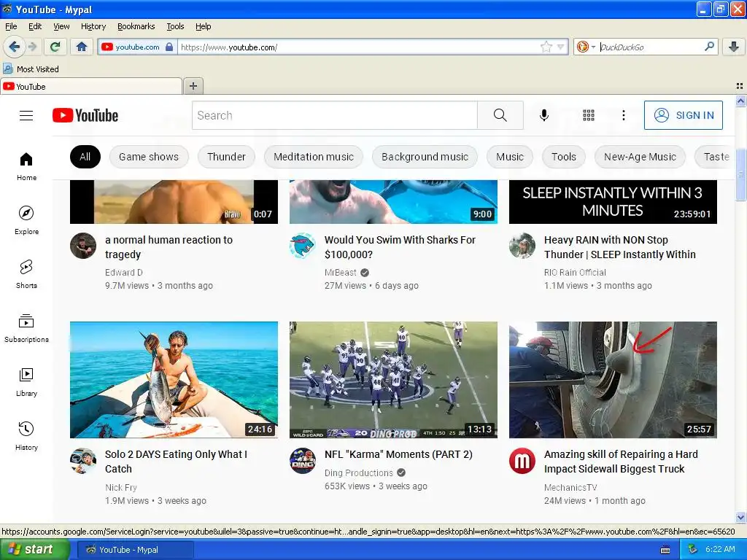Open the MrBeast channel avatar
747x560 pixels.
coord(303,246)
